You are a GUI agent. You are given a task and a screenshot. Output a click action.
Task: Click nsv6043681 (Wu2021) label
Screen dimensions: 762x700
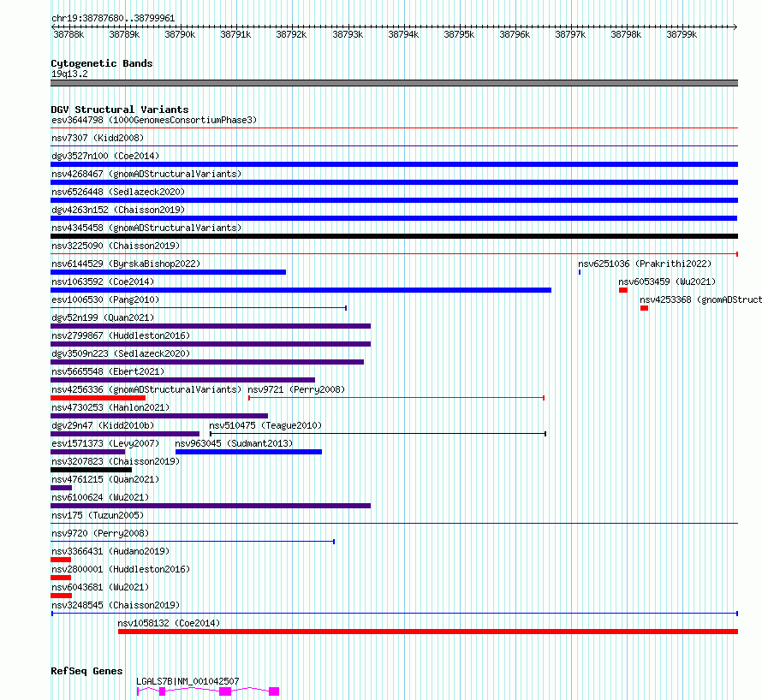[100, 587]
